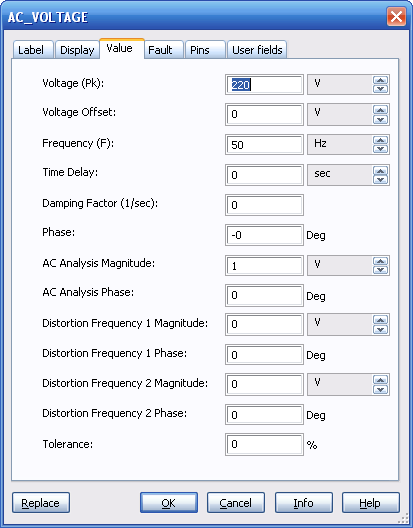This screenshot has height=528, width=413.
Task: Select the Value tab
Action: click(122, 48)
